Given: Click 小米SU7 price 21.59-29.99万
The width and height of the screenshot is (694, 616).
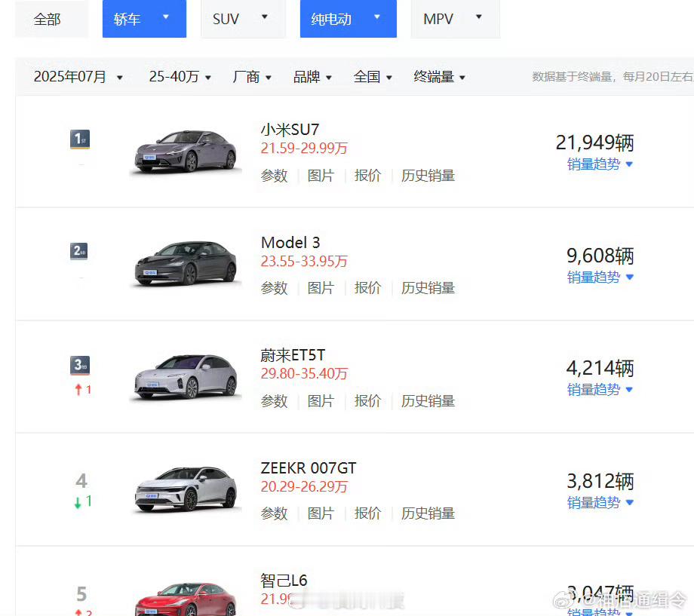Looking at the screenshot, I should [304, 149].
